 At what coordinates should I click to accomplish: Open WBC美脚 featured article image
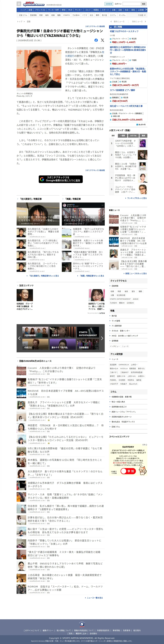click(83, 214)
